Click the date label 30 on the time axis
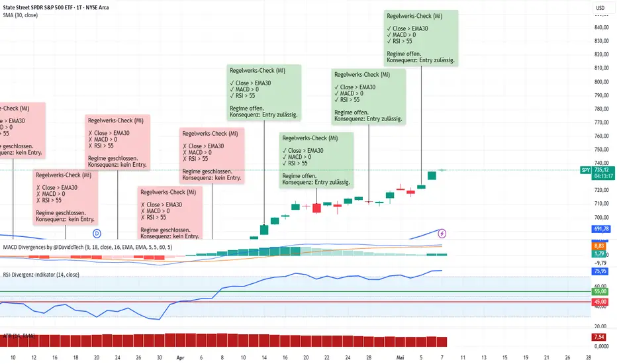The image size is (617, 364). (x=160, y=357)
